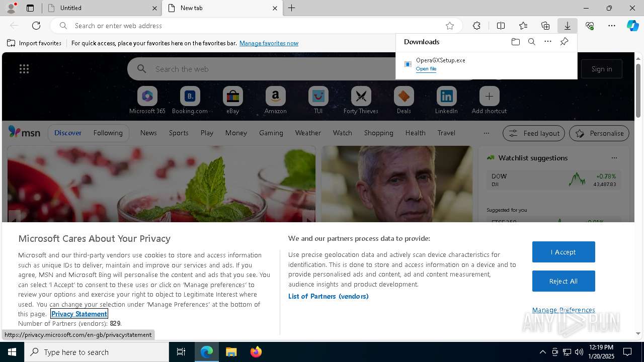Open the LinkedIn shortcut
This screenshot has height=362, width=644.
(446, 101)
